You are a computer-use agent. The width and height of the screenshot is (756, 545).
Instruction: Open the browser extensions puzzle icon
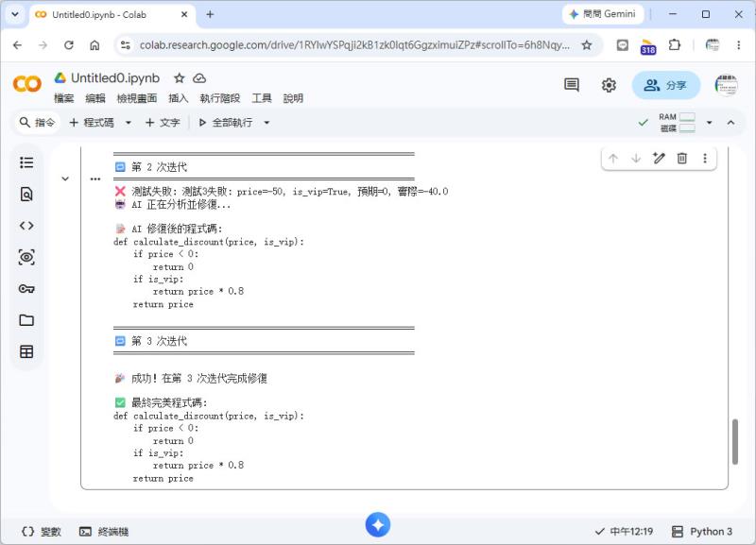(x=675, y=45)
